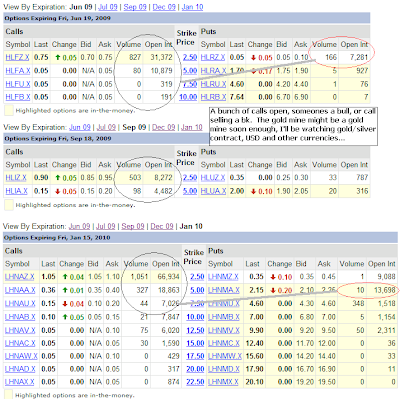Open the HLIA.X September call symbol
The image size is (400, 399).
(x=16, y=191)
